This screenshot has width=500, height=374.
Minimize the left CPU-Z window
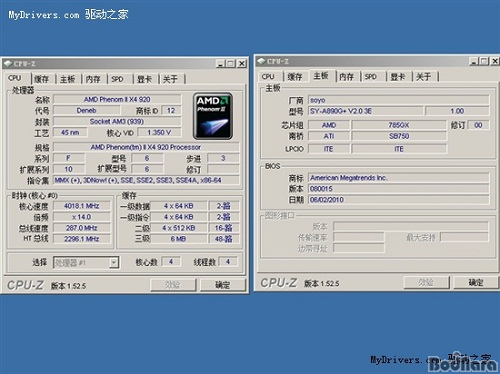pyautogui.click(x=220, y=63)
